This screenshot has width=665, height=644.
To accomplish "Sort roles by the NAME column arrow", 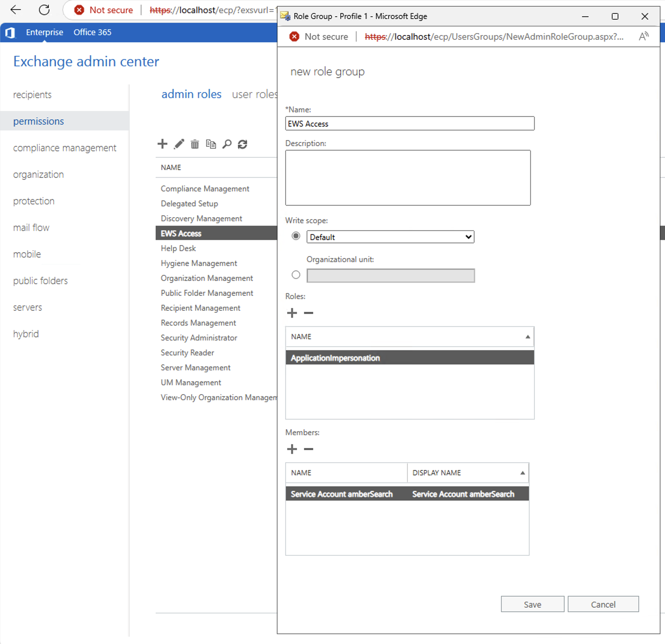I will point(528,337).
